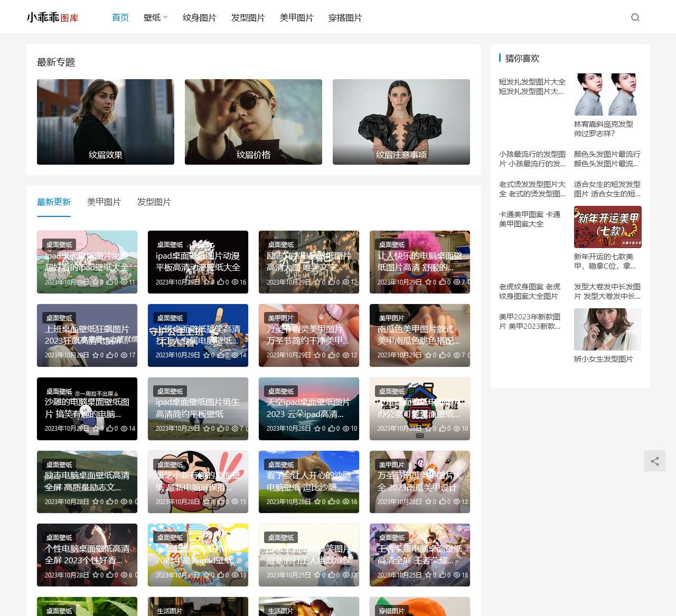Click the 娇小女生发型 sidebar photo
676x616 pixels.
coord(608,329)
